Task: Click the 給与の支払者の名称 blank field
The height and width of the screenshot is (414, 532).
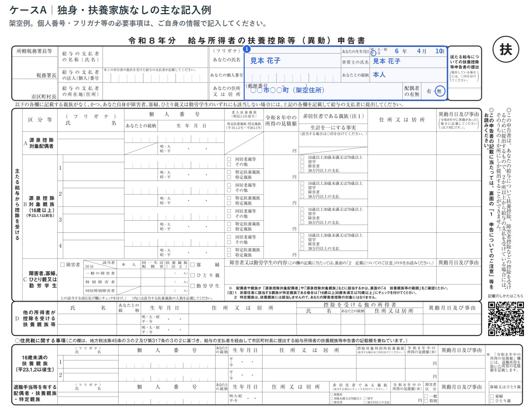Action: [x=156, y=57]
